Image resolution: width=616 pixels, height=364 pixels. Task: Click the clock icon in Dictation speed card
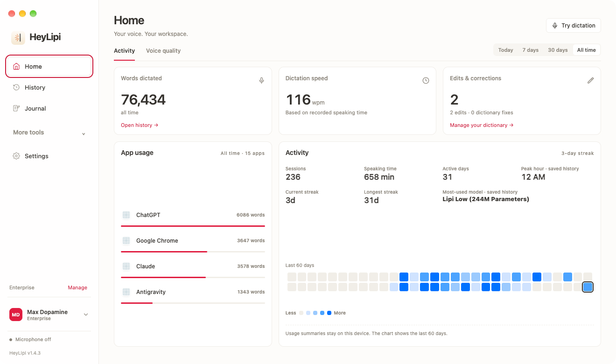[426, 81]
